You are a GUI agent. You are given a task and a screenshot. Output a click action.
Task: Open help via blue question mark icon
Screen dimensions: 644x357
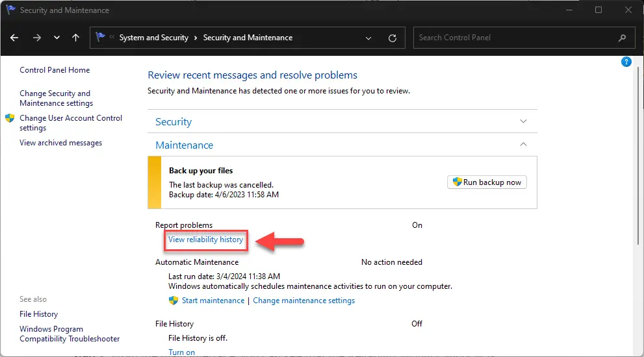coord(626,62)
